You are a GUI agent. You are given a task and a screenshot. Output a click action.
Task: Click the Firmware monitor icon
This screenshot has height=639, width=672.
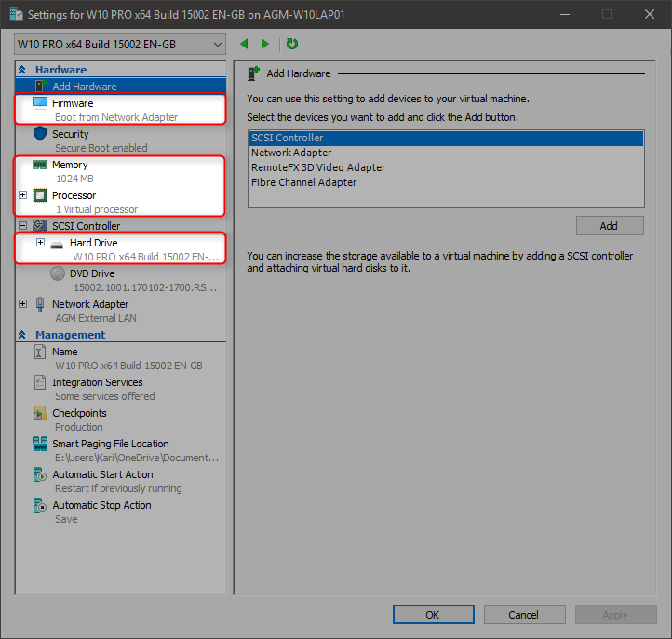click(40, 103)
